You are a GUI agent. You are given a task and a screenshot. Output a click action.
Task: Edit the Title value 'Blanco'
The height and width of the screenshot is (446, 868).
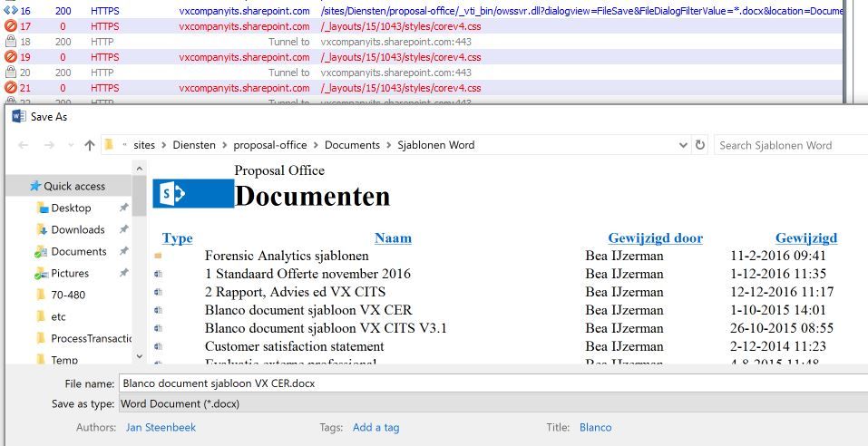coord(596,428)
